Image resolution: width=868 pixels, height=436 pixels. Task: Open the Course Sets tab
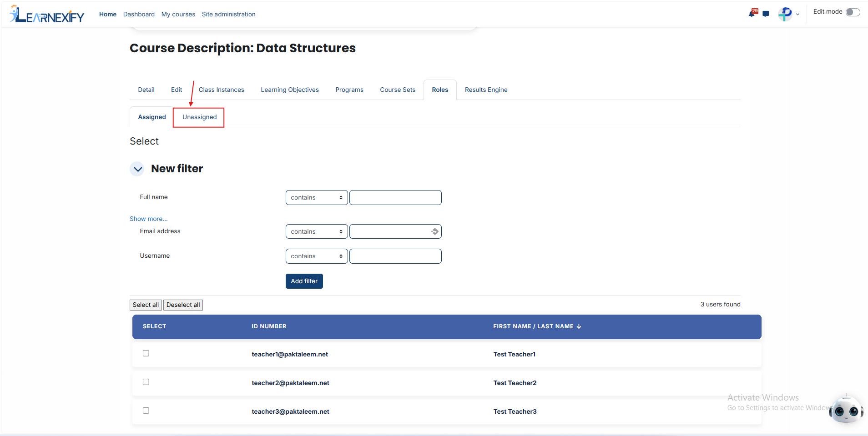click(x=398, y=90)
